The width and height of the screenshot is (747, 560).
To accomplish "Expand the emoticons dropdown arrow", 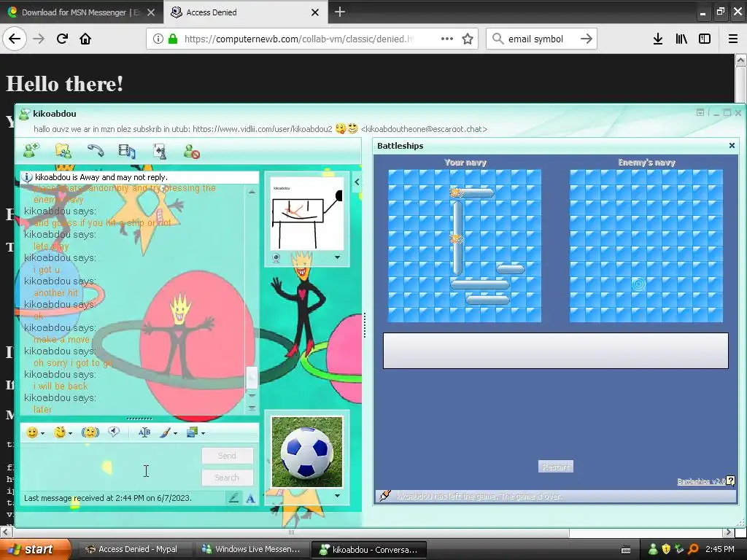I will click(x=42, y=433).
